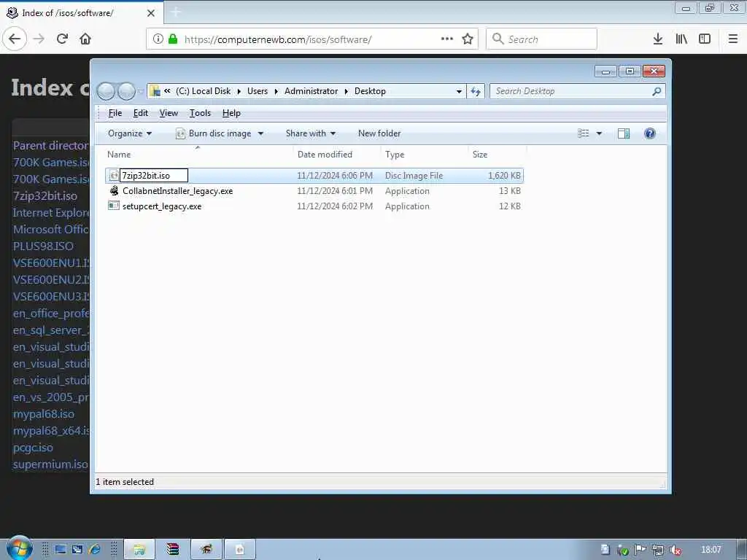Bookmark this page with the star icon

tap(468, 39)
